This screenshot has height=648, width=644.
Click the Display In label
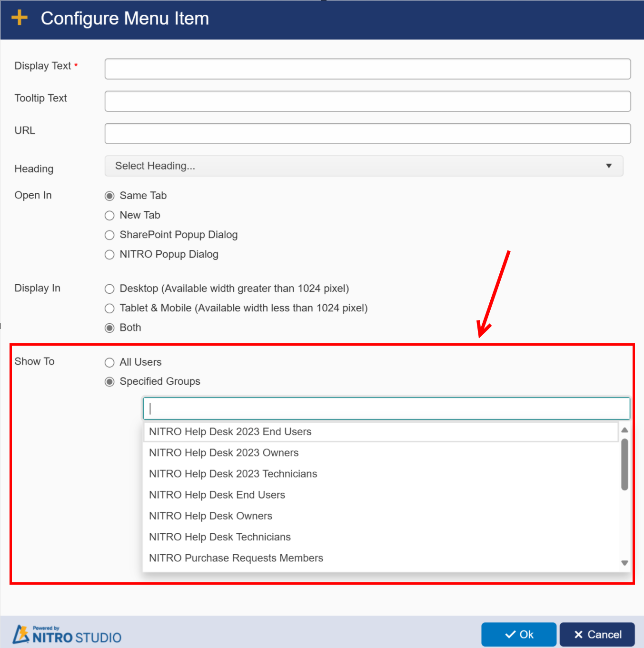(37, 288)
